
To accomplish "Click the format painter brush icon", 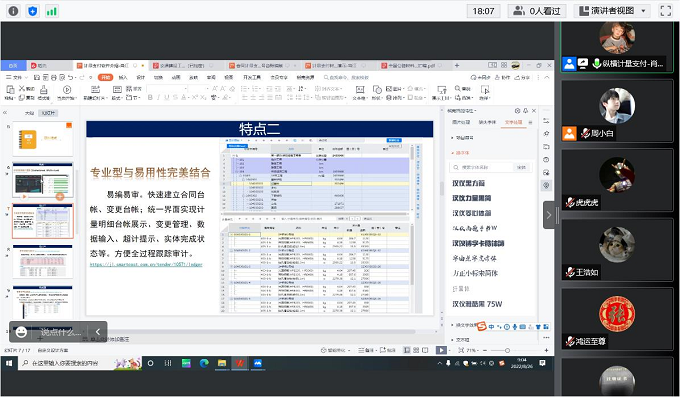I will [43, 90].
